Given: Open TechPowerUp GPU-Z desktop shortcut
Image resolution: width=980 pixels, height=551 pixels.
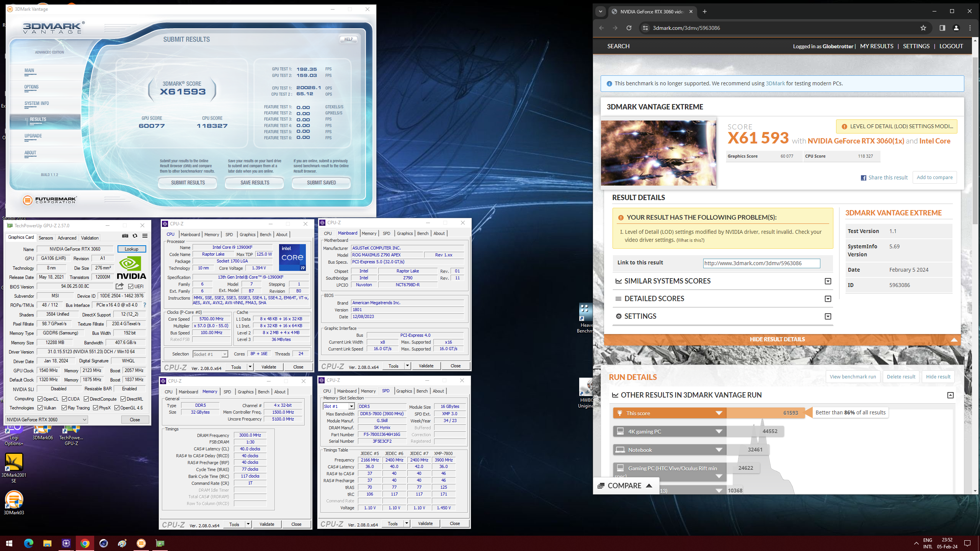Looking at the screenshot, I should point(71,435).
